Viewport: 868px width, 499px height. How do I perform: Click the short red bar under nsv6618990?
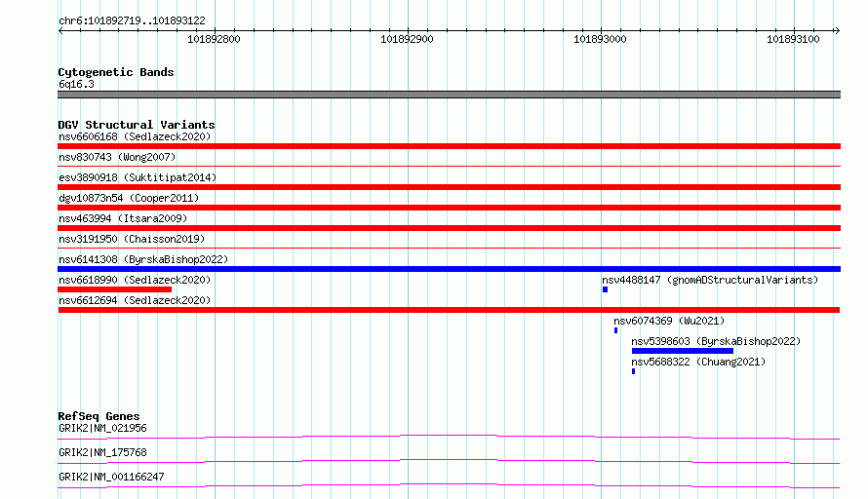tap(114, 289)
